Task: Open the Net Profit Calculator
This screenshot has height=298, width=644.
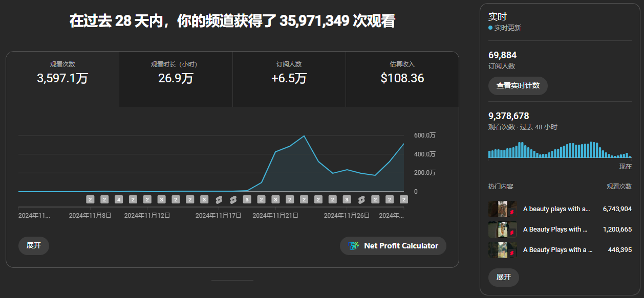Action: click(x=393, y=246)
